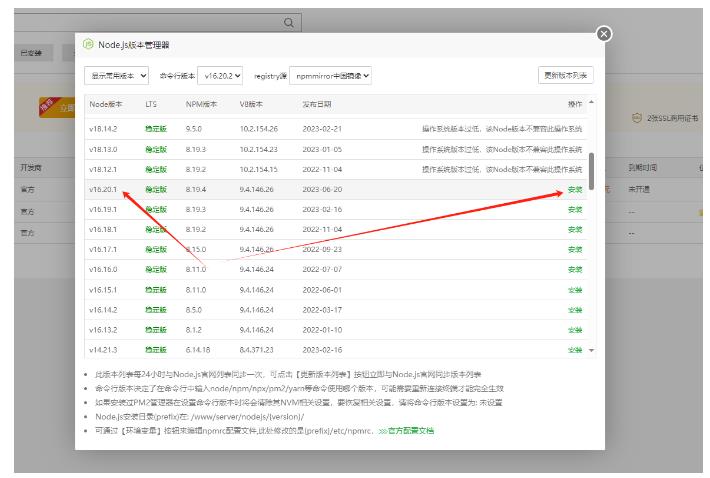
Task: Click the release date 2023-06-20 cell
Action: [322, 189]
